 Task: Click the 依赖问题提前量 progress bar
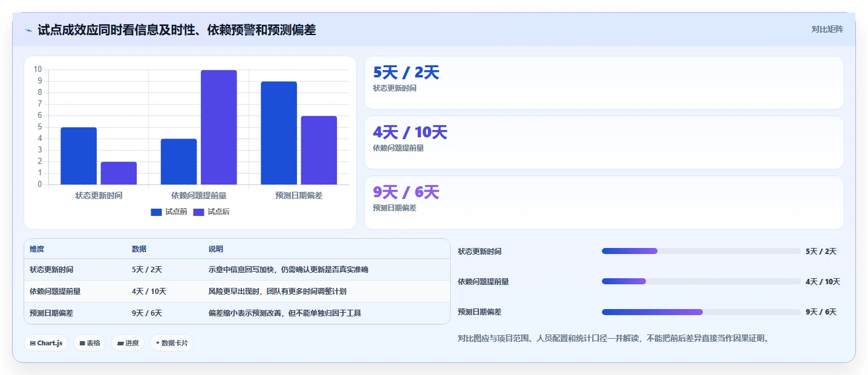[x=701, y=281]
